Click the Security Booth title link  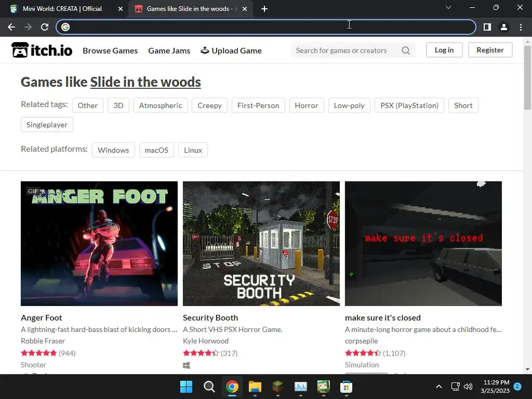tap(210, 318)
